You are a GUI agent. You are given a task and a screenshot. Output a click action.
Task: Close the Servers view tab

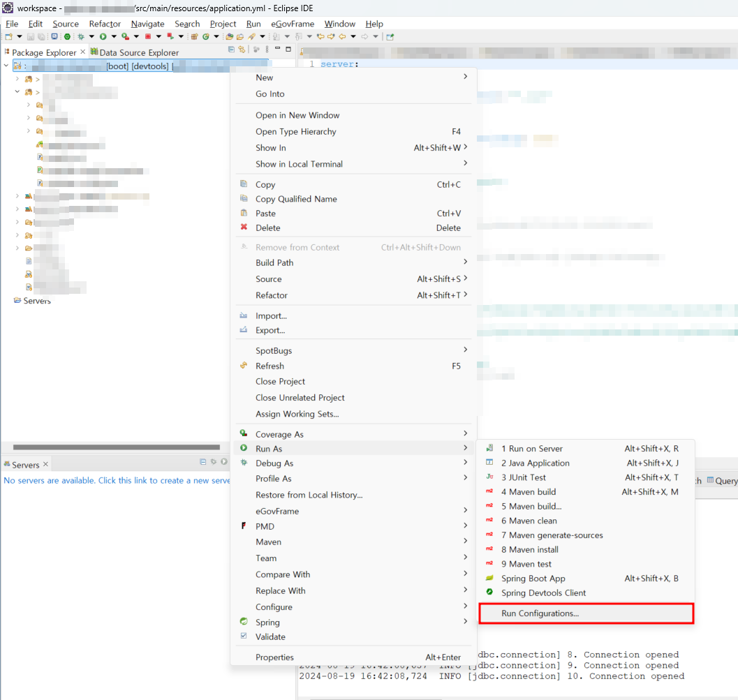point(45,464)
